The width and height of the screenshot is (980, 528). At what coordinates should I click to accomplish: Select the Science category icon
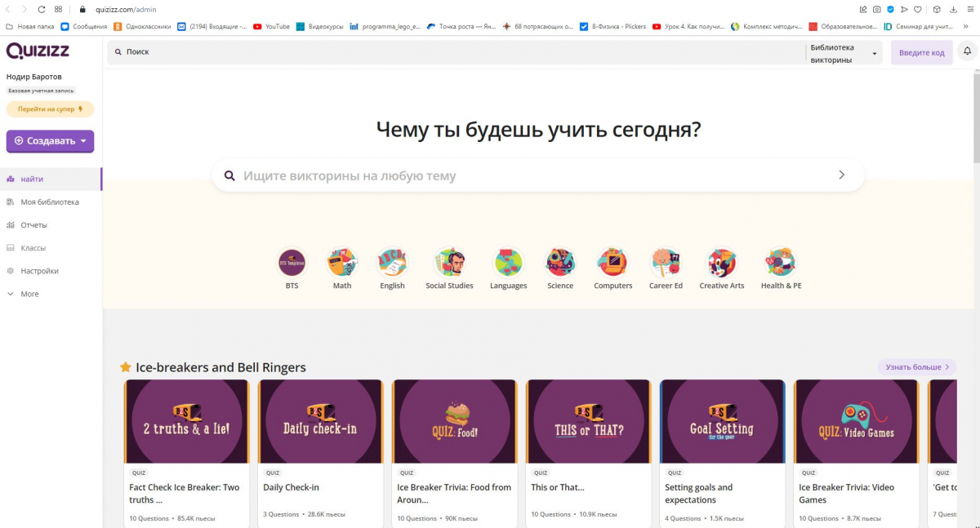[560, 263]
